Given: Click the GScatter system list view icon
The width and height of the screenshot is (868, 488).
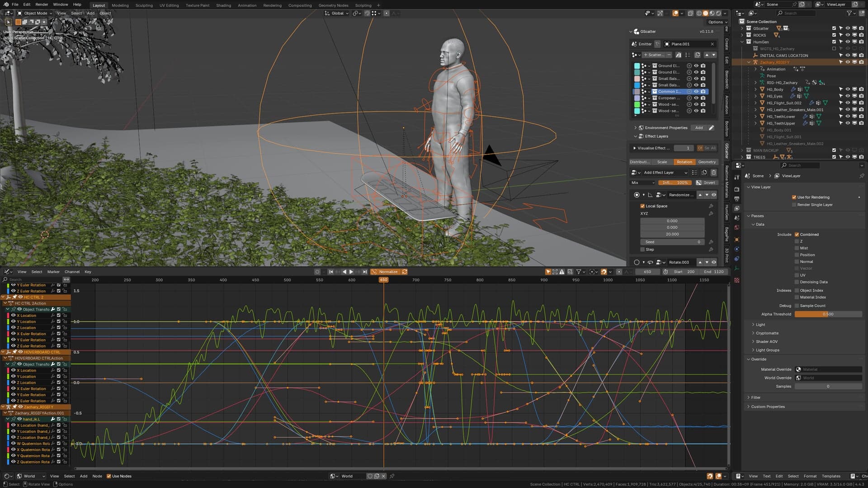Looking at the screenshot, I should pyautogui.click(x=688, y=55).
